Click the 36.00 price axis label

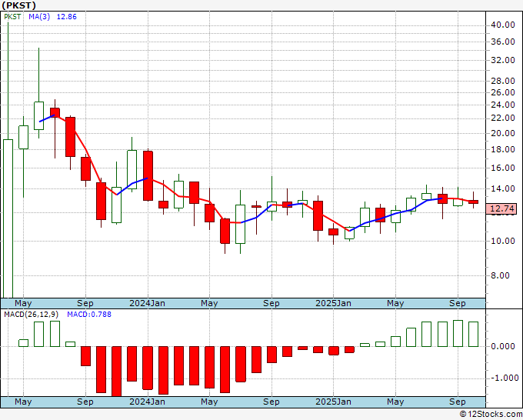coord(502,42)
